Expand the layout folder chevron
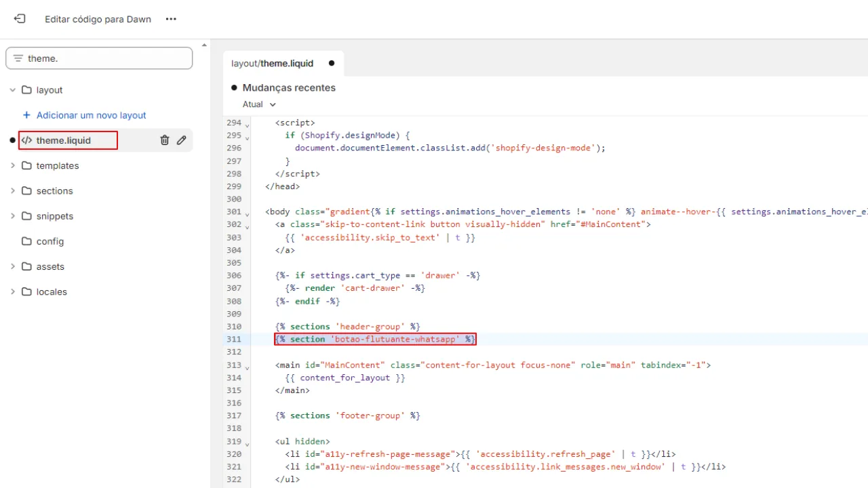Viewport: 868px width, 488px height. [x=12, y=89]
